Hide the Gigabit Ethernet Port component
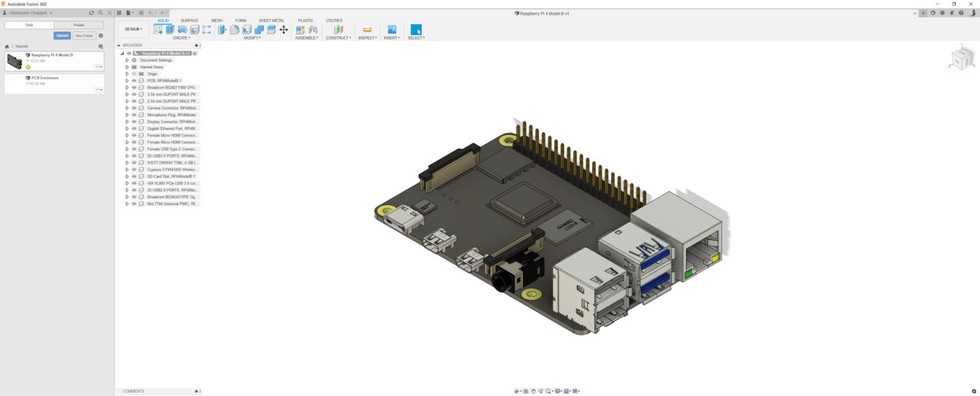 tap(134, 128)
